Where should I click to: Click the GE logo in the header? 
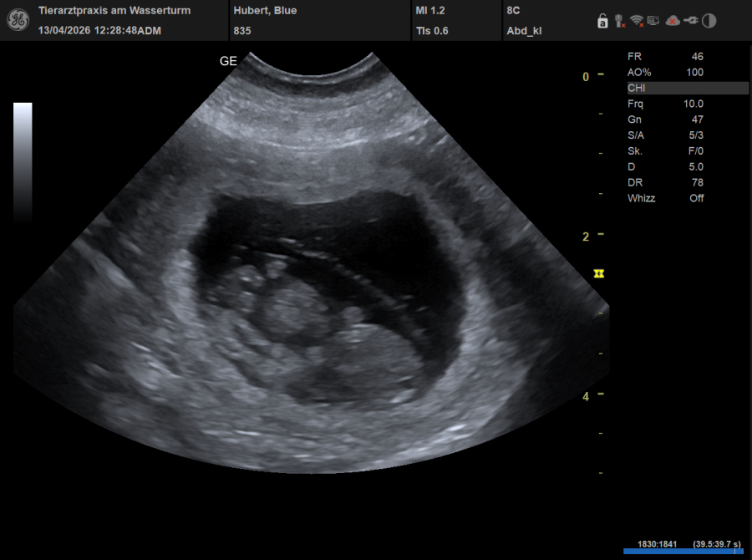[x=19, y=20]
